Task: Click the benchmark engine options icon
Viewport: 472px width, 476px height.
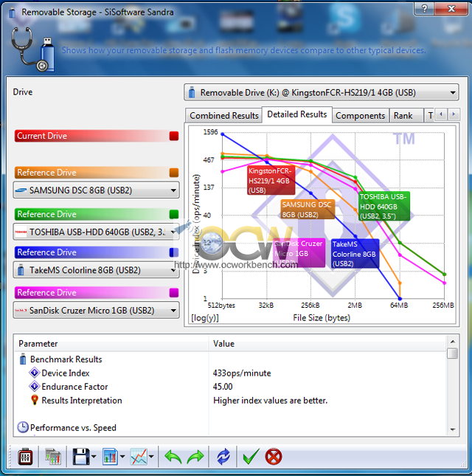Action: pos(25,457)
